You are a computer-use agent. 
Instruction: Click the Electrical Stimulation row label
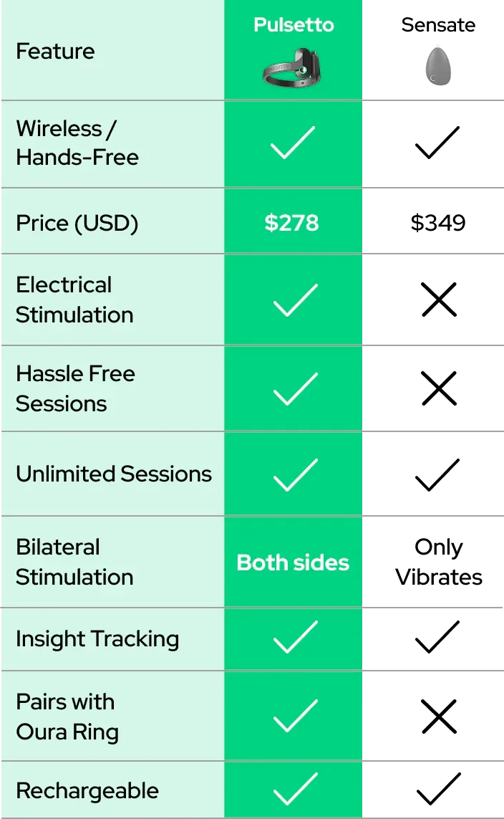click(74, 300)
